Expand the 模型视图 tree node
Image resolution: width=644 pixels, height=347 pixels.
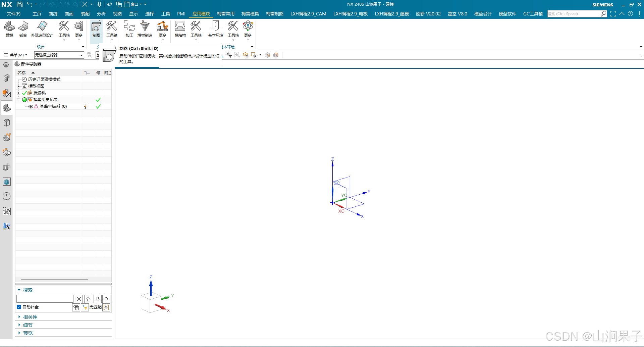[x=19, y=86]
